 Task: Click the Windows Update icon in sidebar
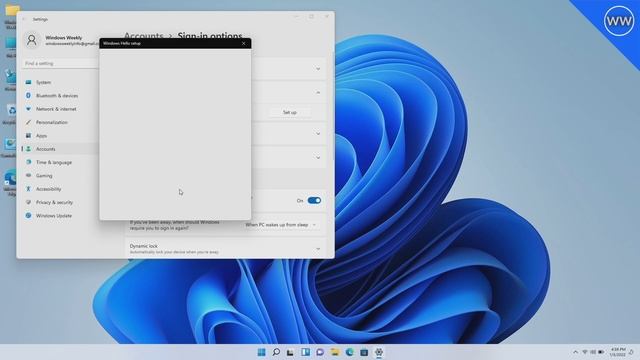coord(28,216)
